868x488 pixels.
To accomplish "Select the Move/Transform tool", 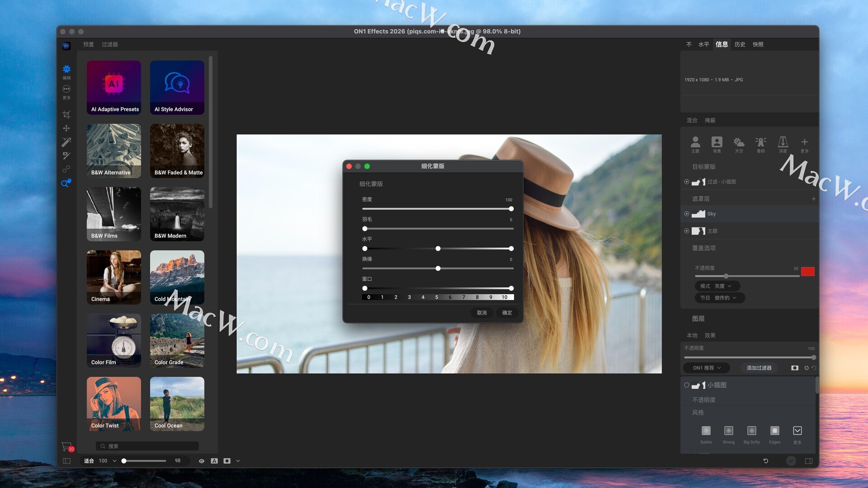I will [x=66, y=128].
